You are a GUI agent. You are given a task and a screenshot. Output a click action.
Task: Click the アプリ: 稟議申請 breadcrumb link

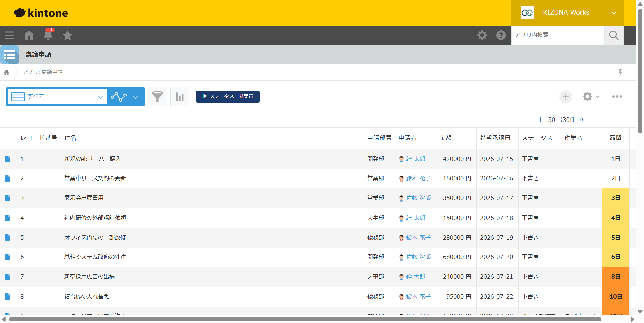[42, 72]
